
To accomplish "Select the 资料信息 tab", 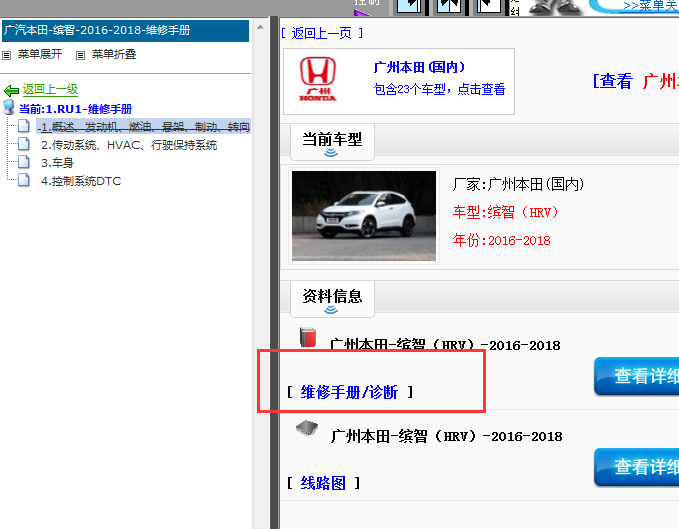I will [332, 299].
